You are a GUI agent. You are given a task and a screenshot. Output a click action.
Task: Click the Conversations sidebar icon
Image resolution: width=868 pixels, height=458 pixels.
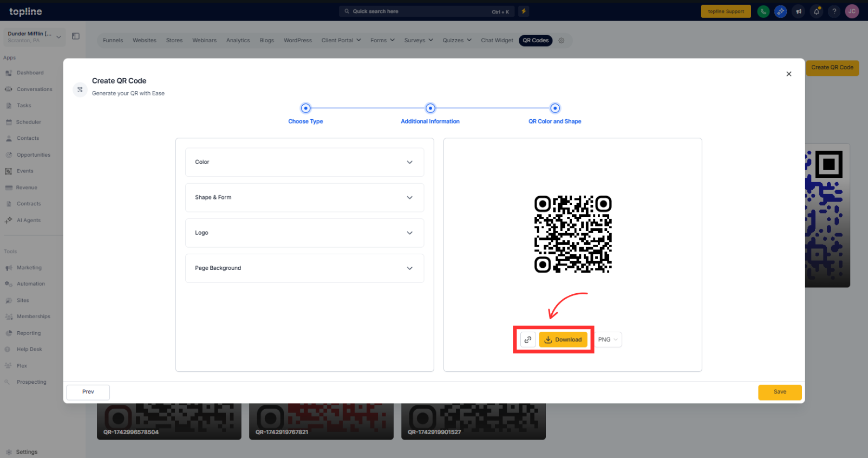tap(9, 89)
